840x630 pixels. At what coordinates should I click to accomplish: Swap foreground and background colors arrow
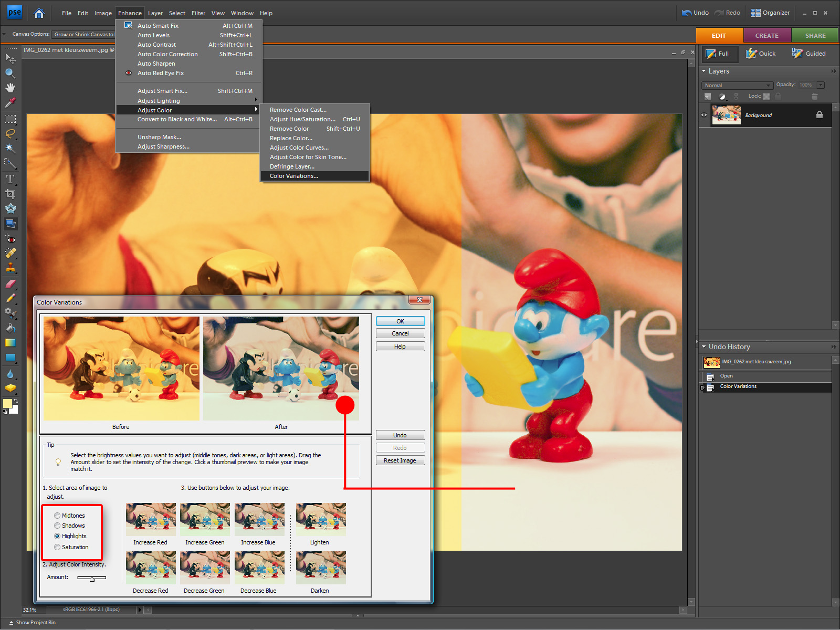[x=16, y=401]
